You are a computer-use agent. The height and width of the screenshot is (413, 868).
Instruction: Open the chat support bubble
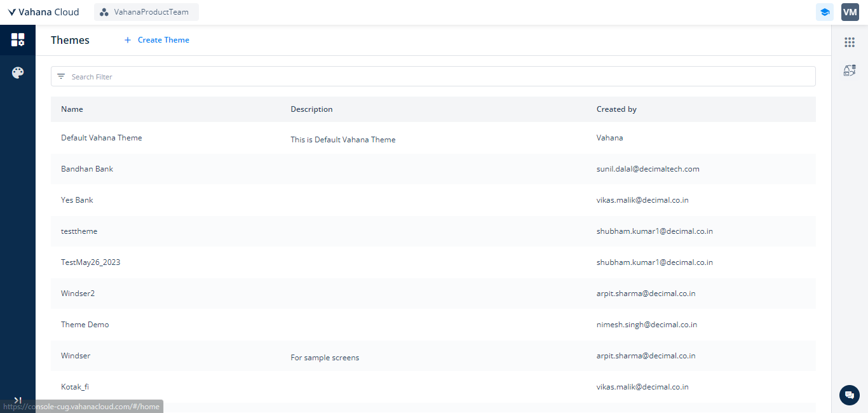tap(850, 395)
